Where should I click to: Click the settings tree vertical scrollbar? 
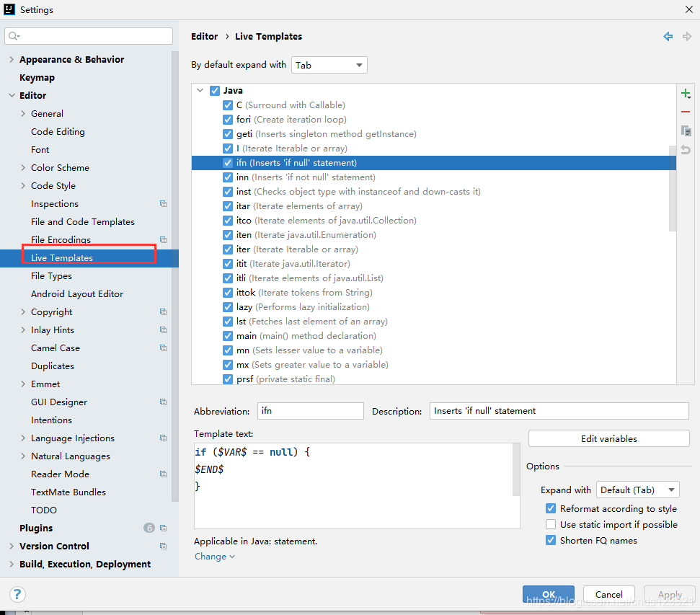tap(175, 277)
